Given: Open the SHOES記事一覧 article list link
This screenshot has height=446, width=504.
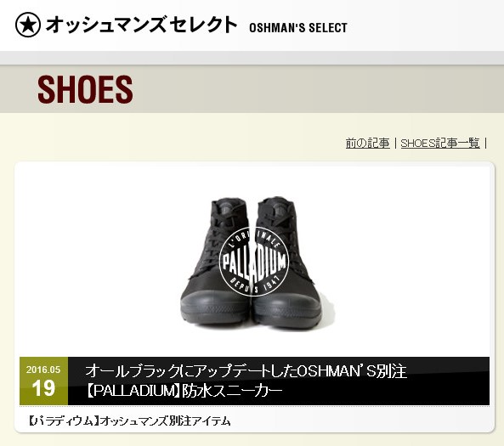Looking at the screenshot, I should 440,143.
